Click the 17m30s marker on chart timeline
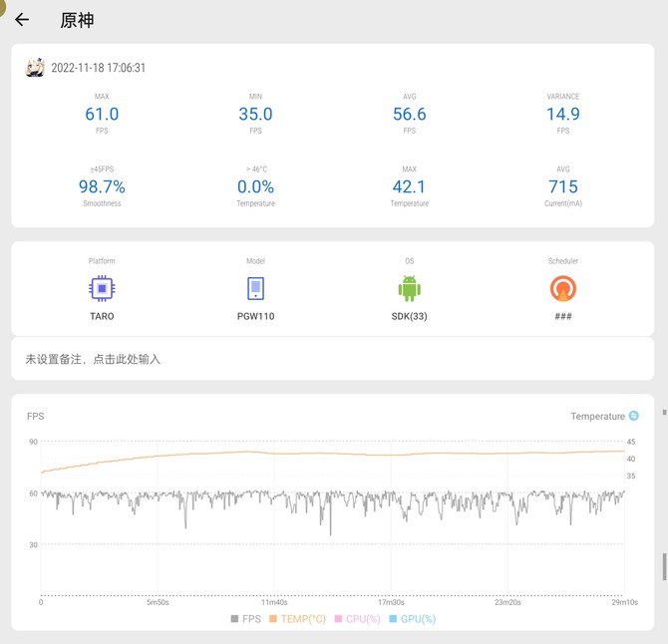This screenshot has width=668, height=644. [391, 602]
